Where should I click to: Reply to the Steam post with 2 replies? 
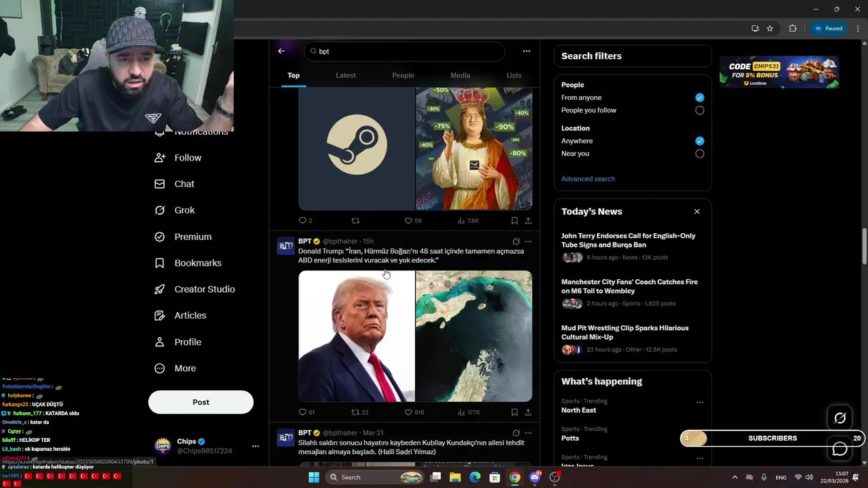pyautogui.click(x=305, y=221)
